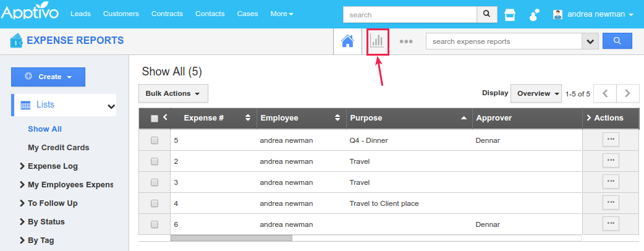Open the Reports bar chart icon
The height and width of the screenshot is (251, 644).
tap(377, 41)
